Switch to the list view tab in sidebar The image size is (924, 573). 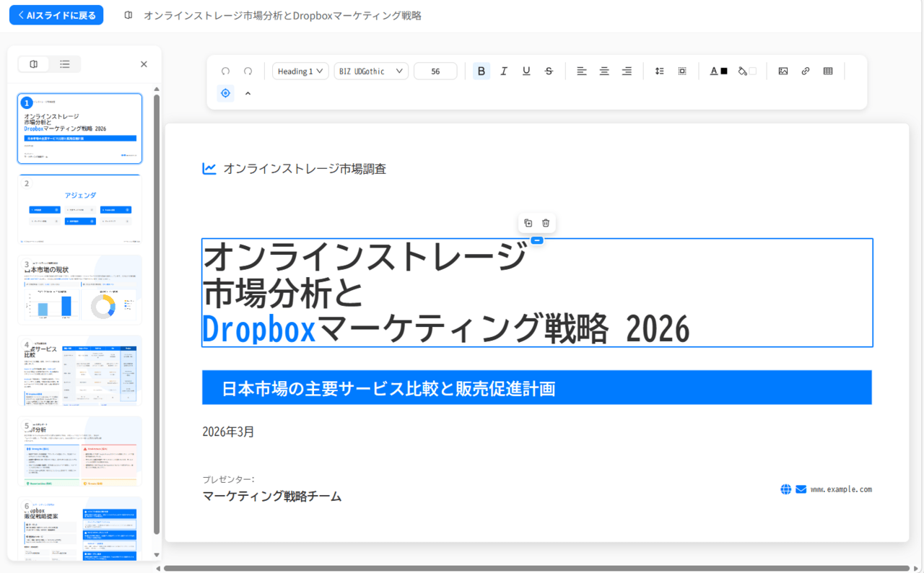pos(65,64)
